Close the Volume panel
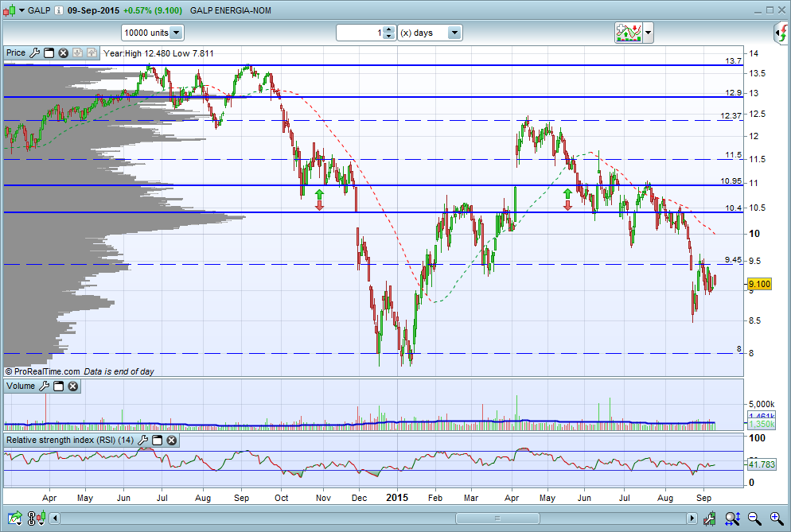This screenshot has width=791, height=532. 73,386
